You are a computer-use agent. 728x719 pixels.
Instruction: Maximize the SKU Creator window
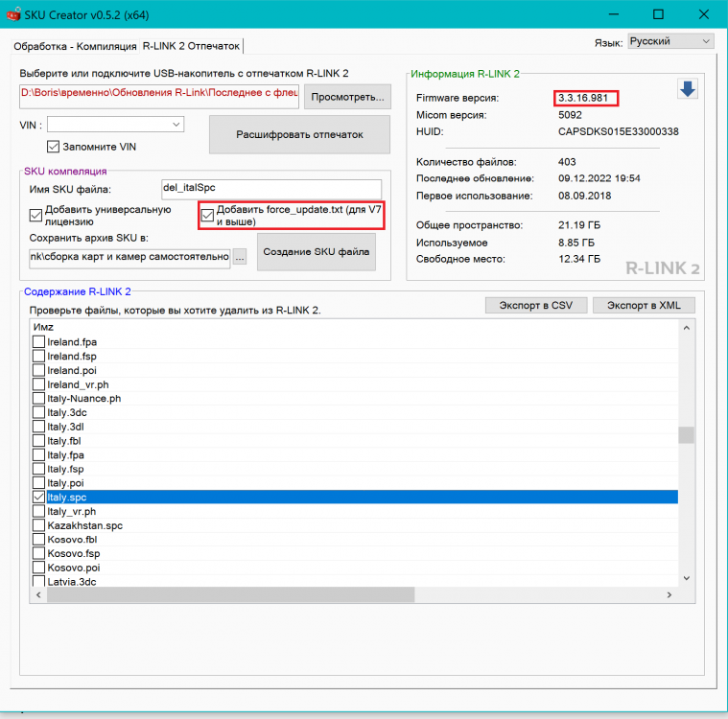pos(658,14)
